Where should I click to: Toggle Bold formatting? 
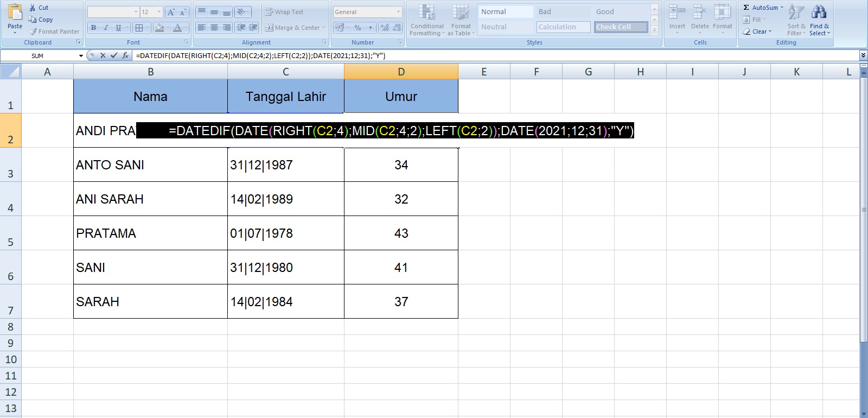coord(94,28)
